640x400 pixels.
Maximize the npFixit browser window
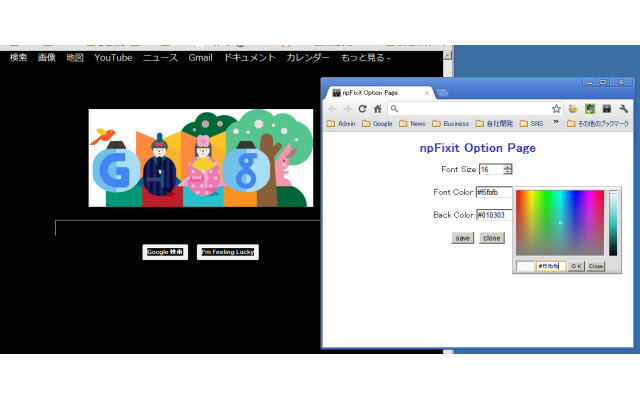[x=603, y=82]
